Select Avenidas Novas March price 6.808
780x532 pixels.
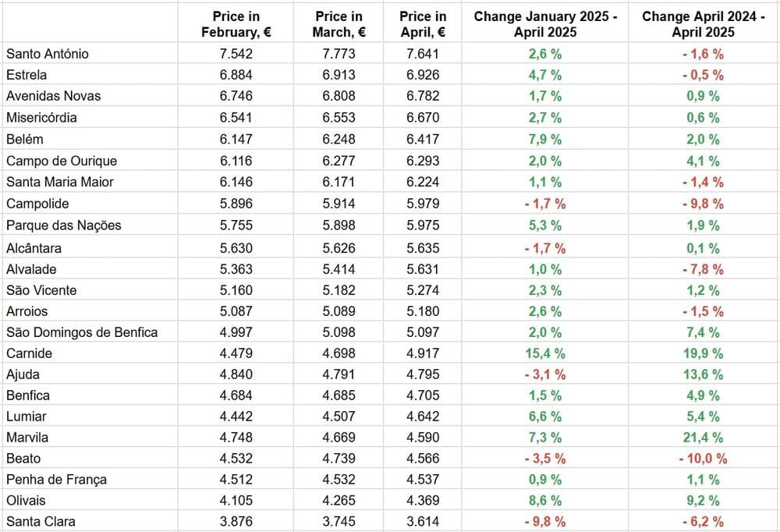(x=339, y=96)
